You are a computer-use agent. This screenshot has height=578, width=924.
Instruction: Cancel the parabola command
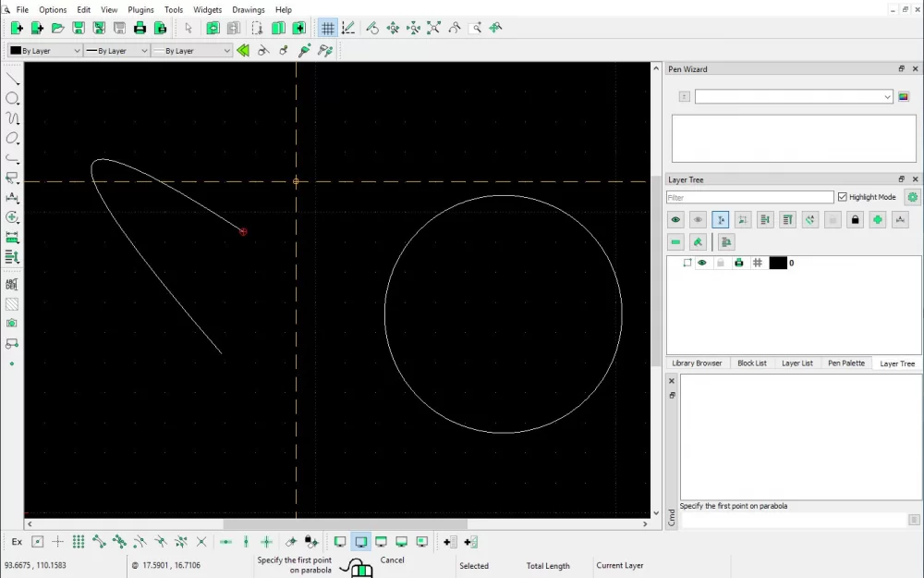coord(392,560)
